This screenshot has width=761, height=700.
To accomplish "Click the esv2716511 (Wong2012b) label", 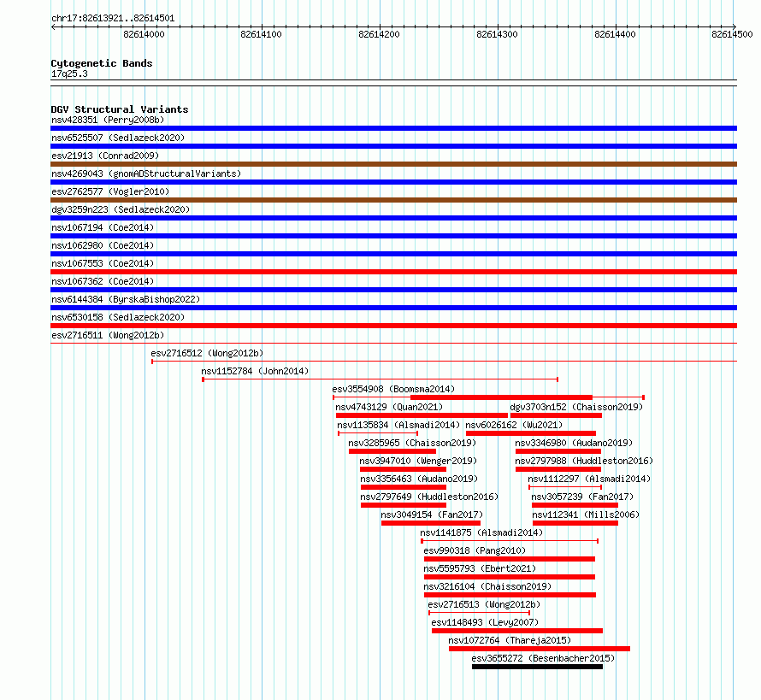I will coord(108,335).
